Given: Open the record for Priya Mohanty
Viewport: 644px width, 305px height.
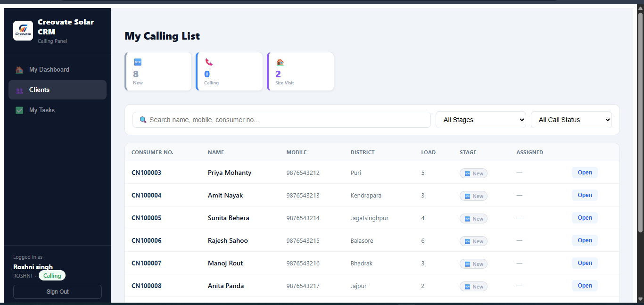Looking at the screenshot, I should [585, 173].
